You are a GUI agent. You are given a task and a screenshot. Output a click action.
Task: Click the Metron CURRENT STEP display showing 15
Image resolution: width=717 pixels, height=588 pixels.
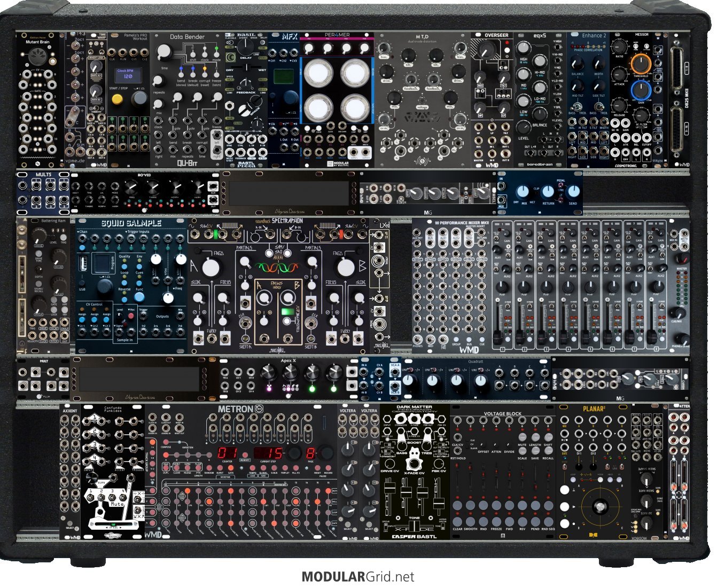pyautogui.click(x=269, y=453)
